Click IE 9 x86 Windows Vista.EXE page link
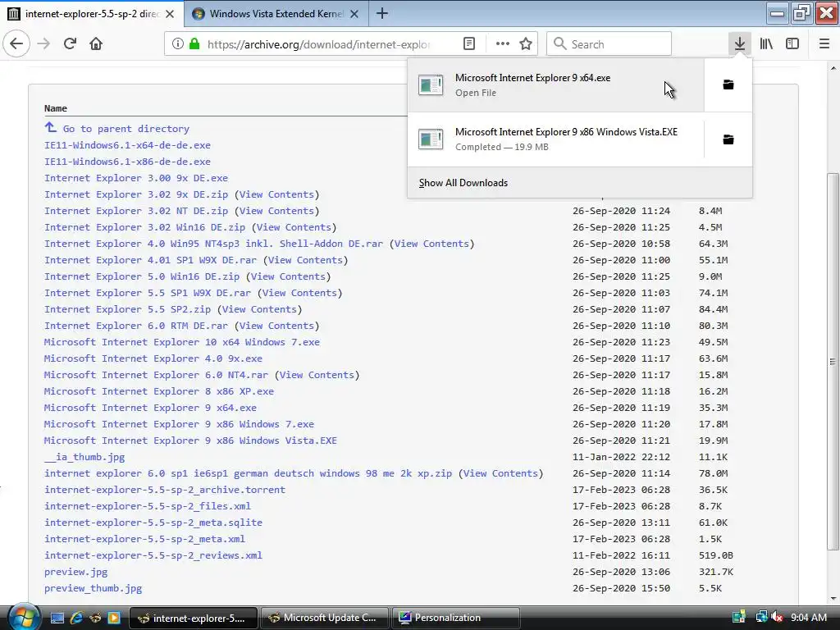The width and height of the screenshot is (840, 630). 190,441
